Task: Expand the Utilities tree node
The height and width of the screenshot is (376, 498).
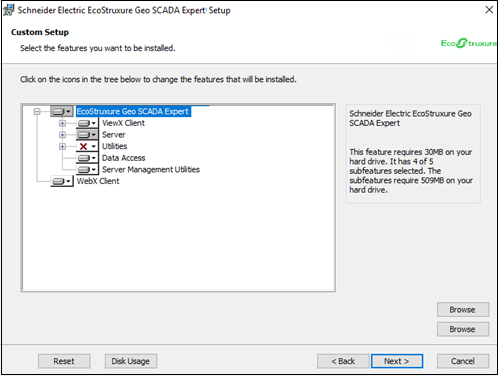Action: point(62,146)
